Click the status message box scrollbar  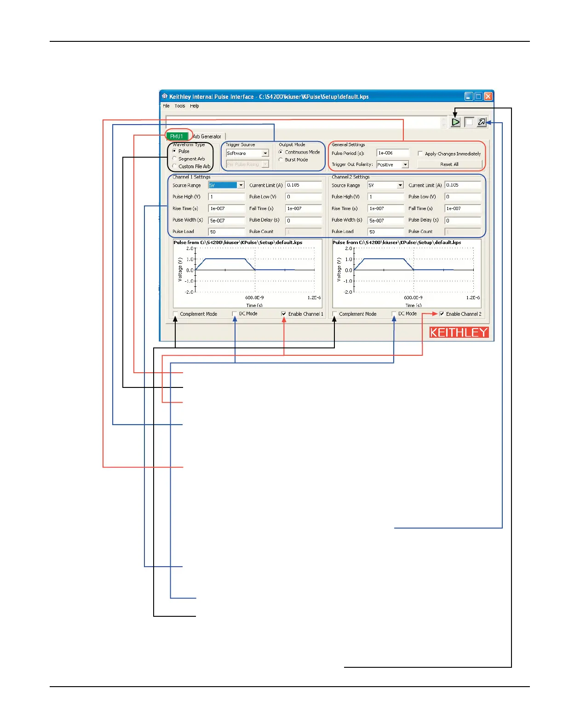click(443, 122)
